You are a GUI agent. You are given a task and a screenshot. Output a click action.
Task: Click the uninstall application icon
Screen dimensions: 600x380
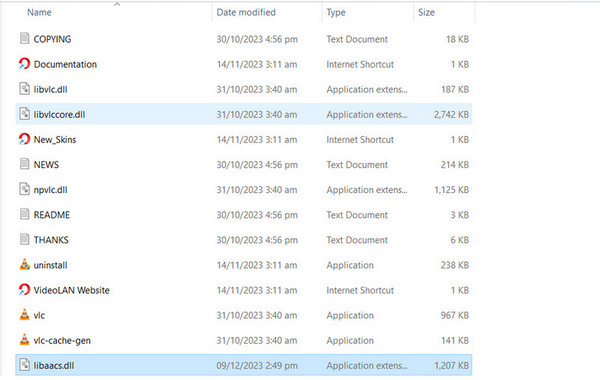[24, 264]
